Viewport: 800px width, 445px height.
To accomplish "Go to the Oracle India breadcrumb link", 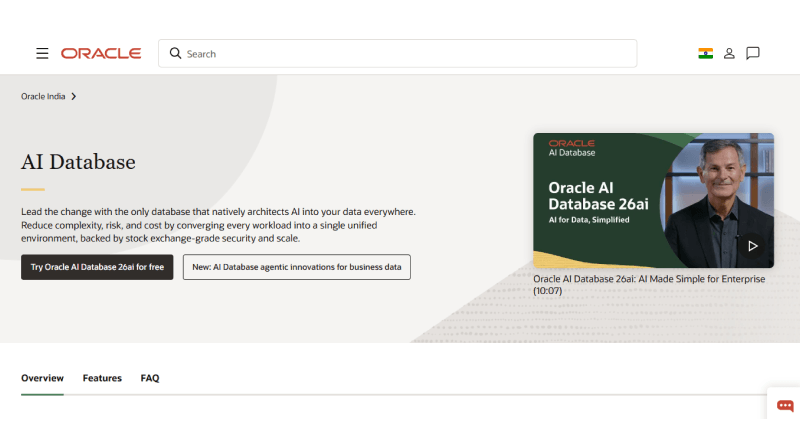I will (x=43, y=96).
